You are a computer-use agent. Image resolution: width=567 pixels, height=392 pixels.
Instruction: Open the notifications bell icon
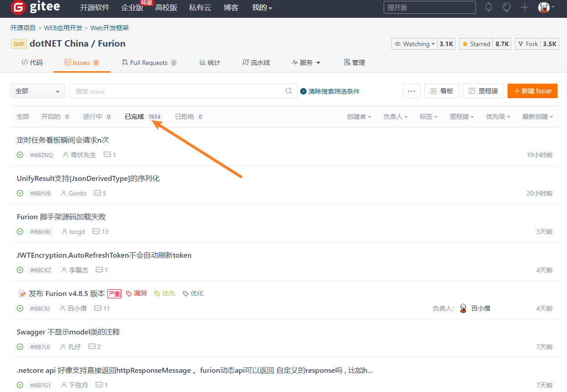tap(489, 7)
